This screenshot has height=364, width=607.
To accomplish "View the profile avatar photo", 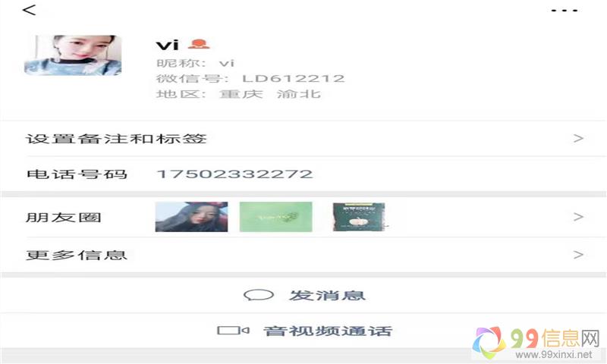I will (x=73, y=55).
